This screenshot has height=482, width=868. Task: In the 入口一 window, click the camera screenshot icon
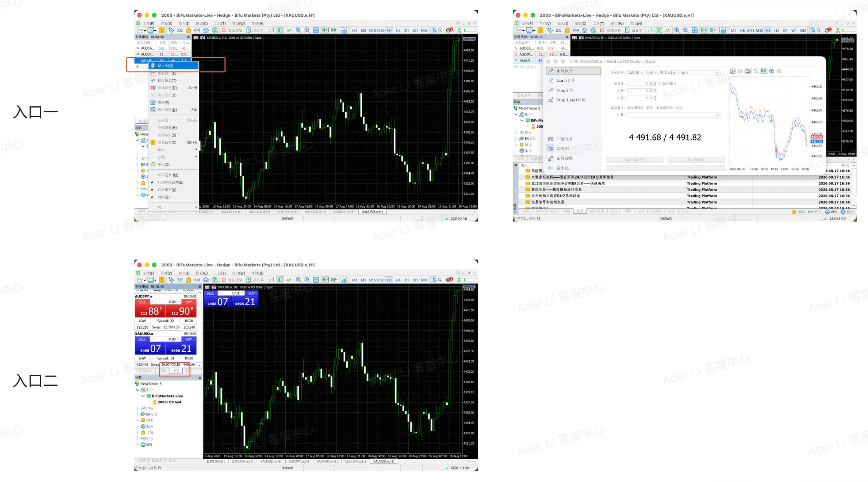(344, 30)
